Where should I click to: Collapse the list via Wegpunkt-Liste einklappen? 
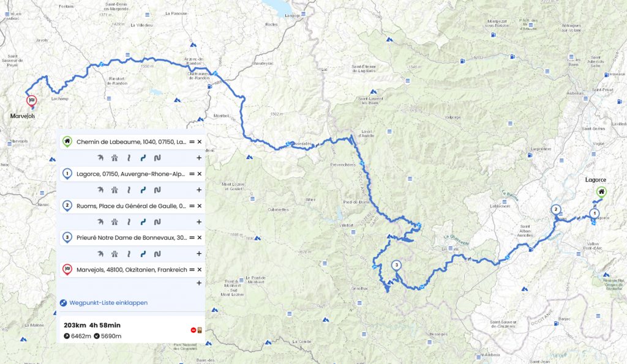click(x=108, y=303)
